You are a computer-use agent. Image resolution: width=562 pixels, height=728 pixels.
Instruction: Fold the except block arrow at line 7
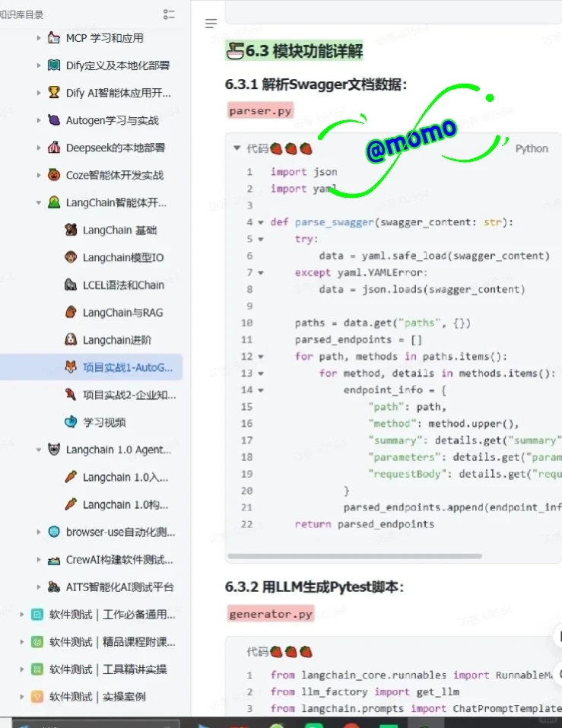tap(261, 272)
